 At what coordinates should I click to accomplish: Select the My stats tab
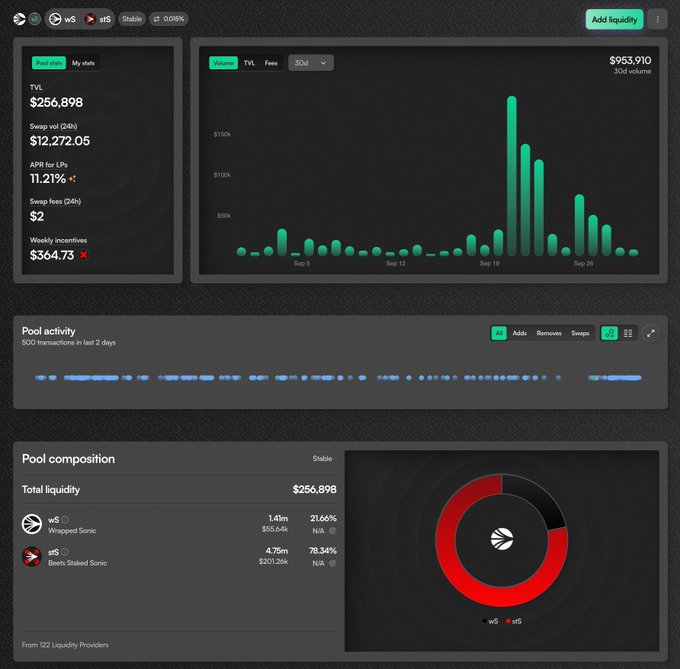83,63
